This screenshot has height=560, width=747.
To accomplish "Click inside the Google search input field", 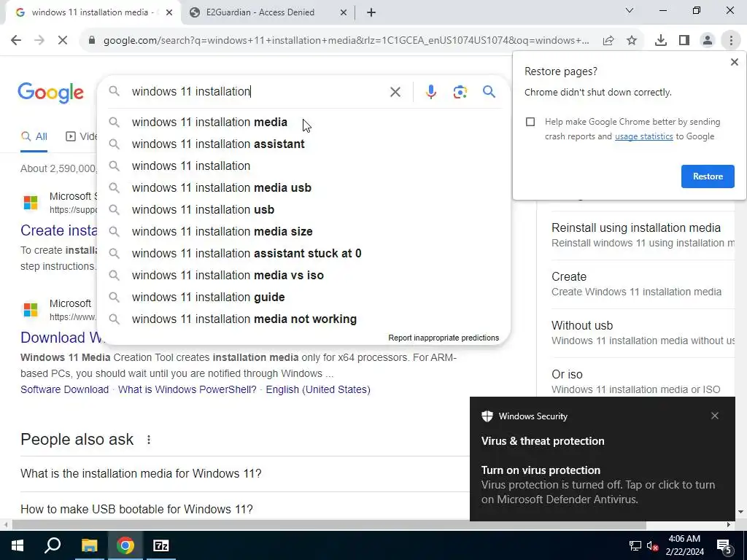I will pos(258,92).
